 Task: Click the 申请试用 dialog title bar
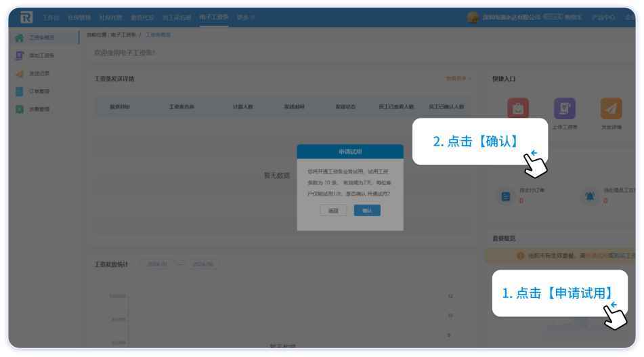pos(350,152)
